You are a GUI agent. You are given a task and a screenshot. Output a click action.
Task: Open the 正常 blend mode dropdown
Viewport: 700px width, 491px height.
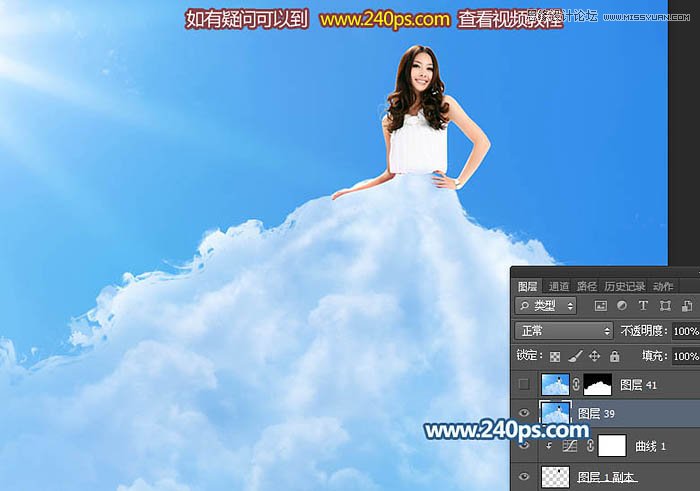tap(564, 331)
